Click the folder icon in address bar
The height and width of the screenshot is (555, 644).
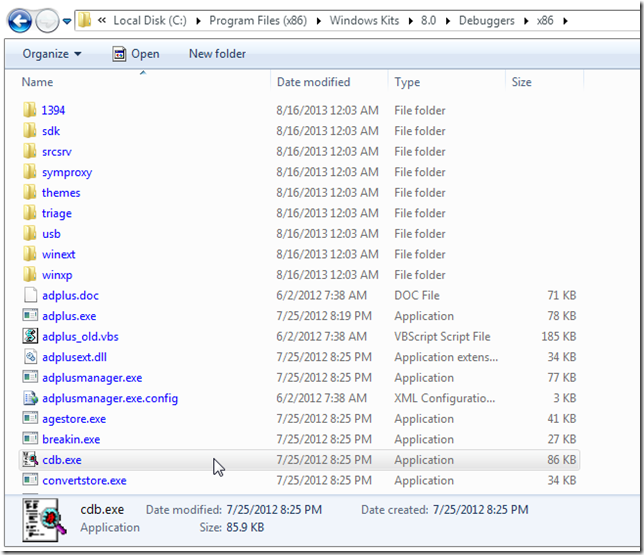click(85, 20)
